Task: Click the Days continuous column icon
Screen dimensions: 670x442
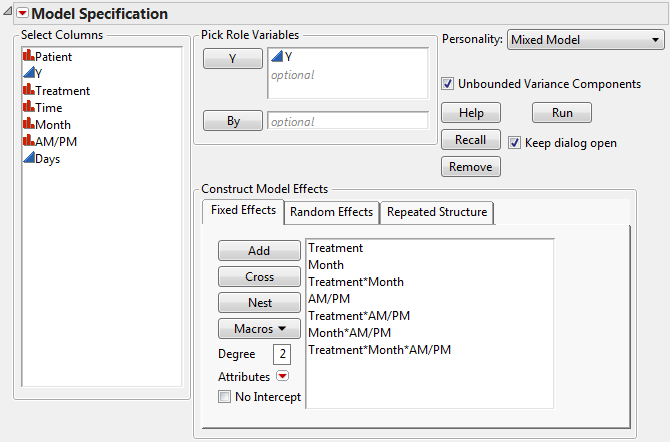Action: (28, 159)
